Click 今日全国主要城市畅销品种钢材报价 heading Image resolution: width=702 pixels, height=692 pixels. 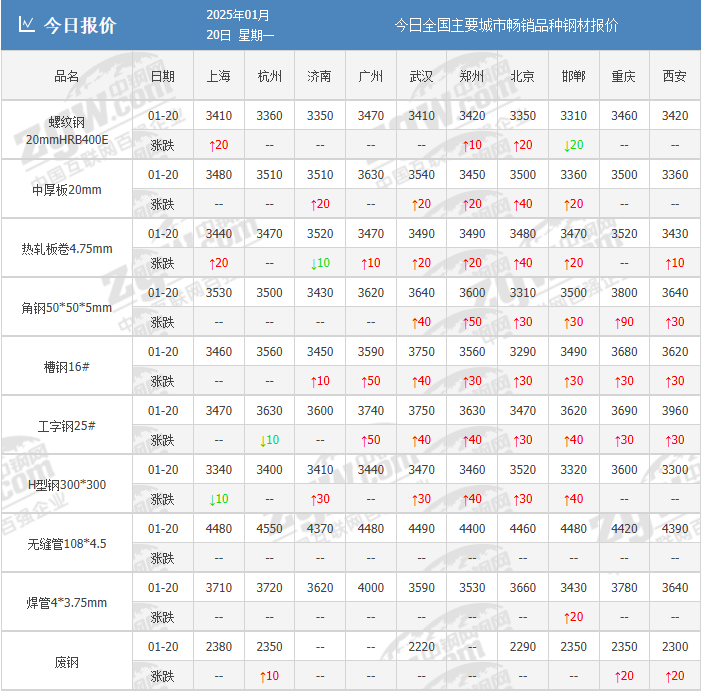pyautogui.click(x=506, y=26)
